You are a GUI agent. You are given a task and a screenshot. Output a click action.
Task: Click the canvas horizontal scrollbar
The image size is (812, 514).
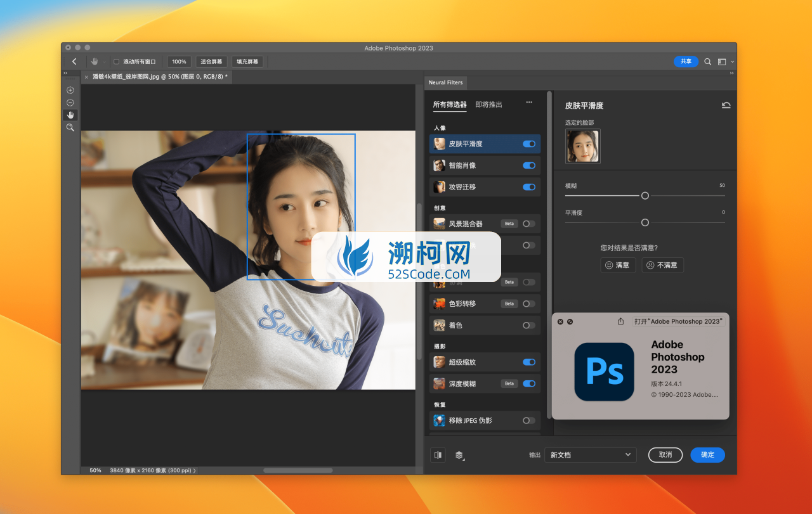tap(298, 470)
